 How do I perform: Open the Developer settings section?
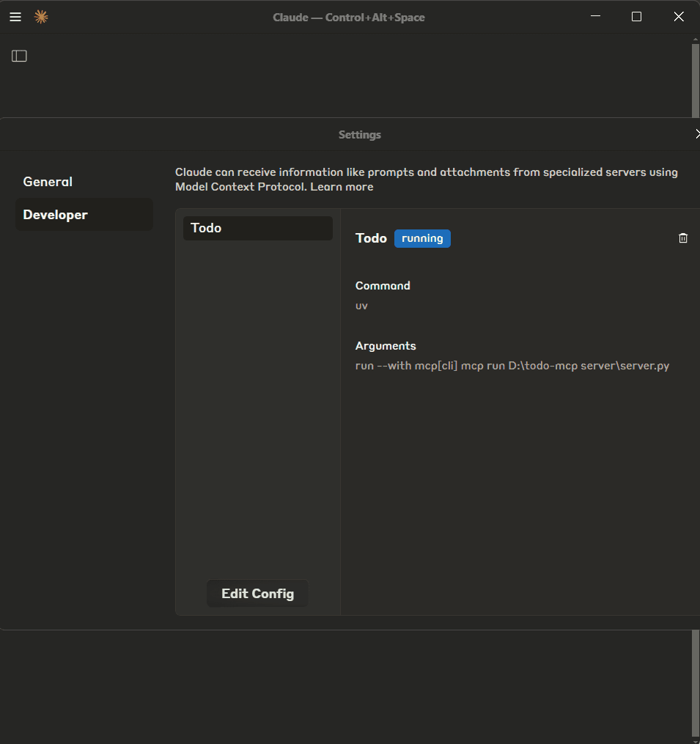click(84, 215)
